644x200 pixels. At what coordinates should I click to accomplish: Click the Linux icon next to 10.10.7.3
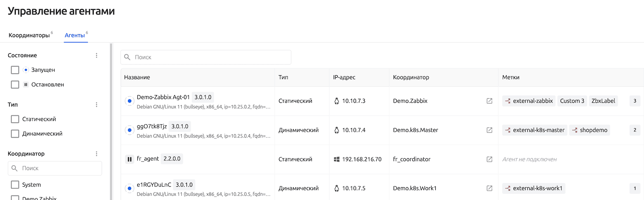pyautogui.click(x=337, y=101)
